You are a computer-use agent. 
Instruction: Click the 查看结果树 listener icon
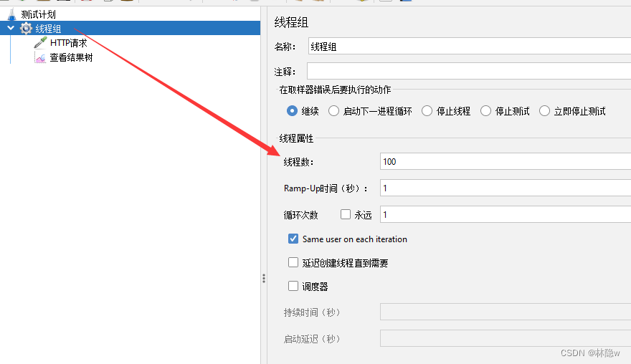[40, 57]
